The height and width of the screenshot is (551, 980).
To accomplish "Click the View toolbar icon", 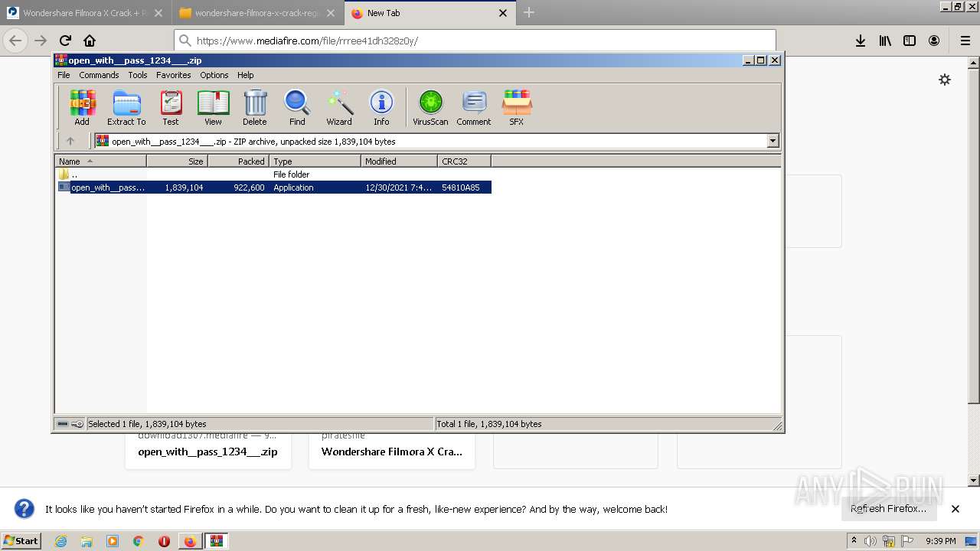I will pos(213,107).
